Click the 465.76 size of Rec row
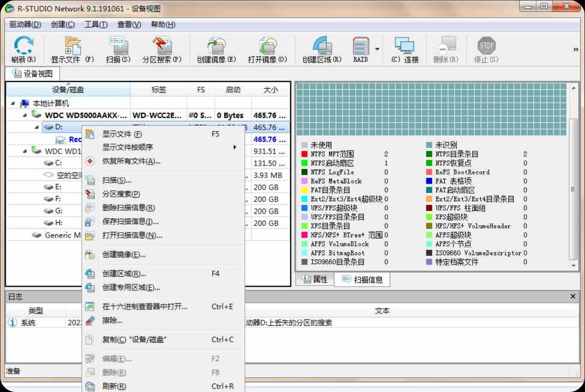 pos(269,139)
